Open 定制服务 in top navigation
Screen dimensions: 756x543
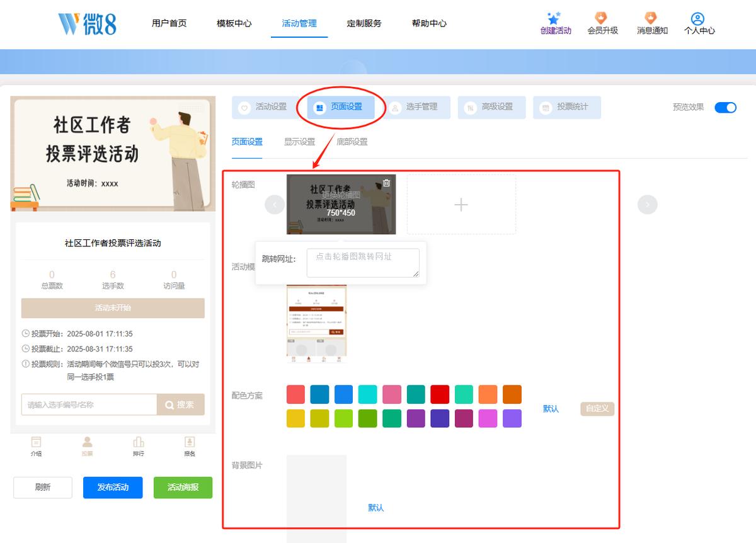point(364,23)
